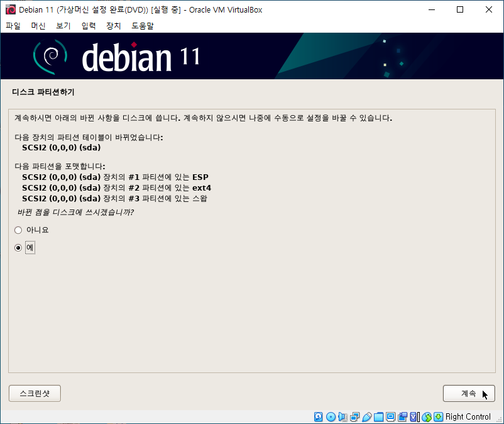The width and height of the screenshot is (504, 424).
Task: Click the 다음 장치의 파티션 테이블이 바뀌었습니다: text
Action: point(89,137)
